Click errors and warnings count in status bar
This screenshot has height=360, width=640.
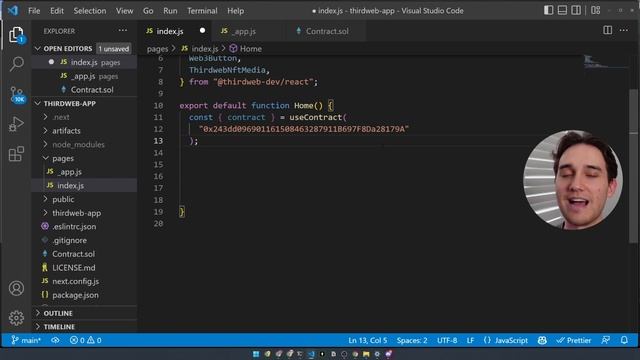(85, 340)
